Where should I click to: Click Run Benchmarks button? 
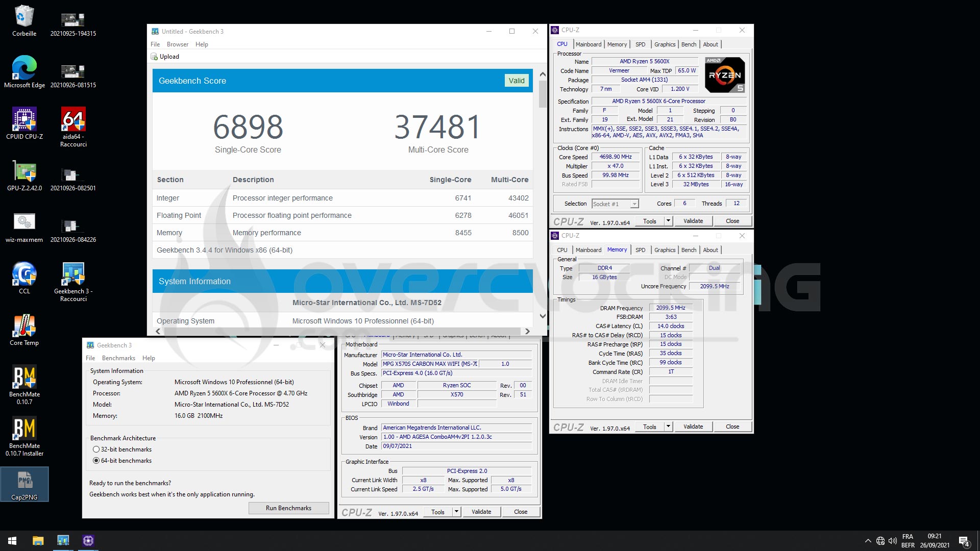click(x=288, y=508)
